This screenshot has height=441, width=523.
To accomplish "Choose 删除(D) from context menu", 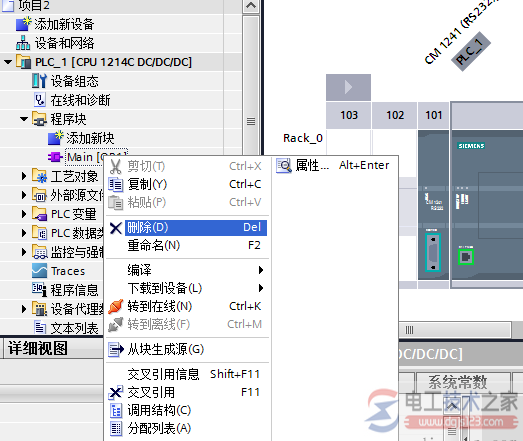I will (x=187, y=228).
